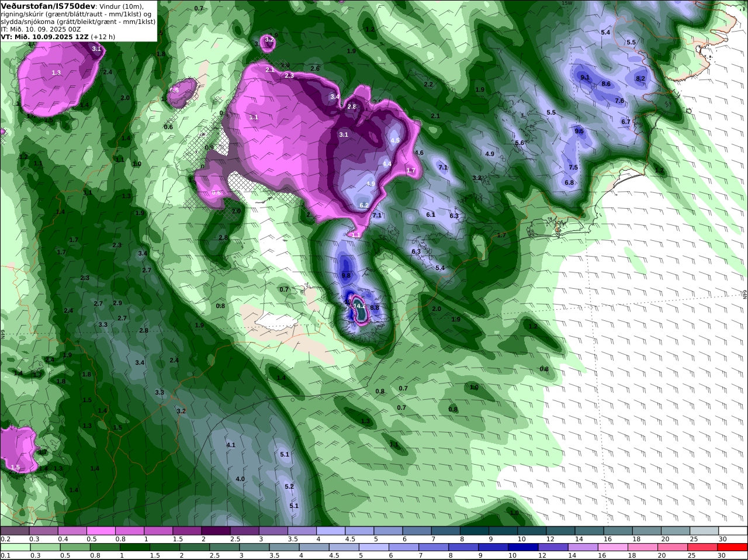748x560 pixels.
Task: Click the 4.0 map value
Action: [240, 479]
